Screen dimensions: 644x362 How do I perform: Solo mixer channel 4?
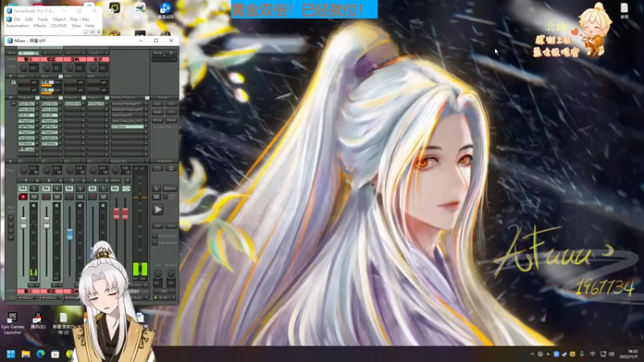(x=103, y=188)
